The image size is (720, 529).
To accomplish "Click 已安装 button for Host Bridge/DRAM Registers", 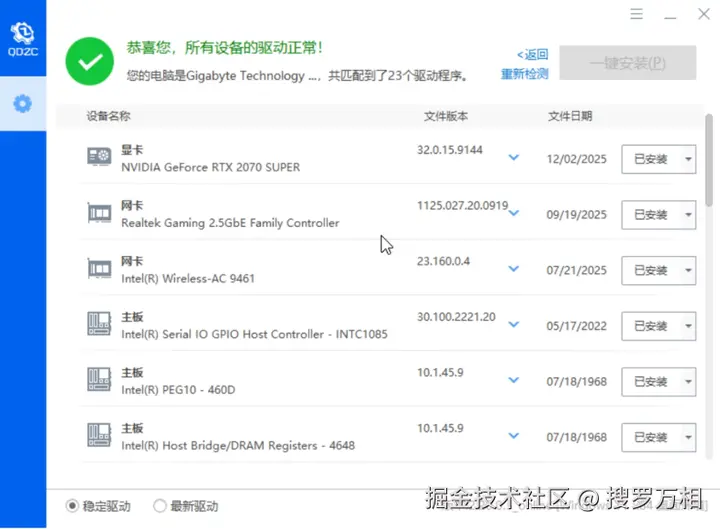I will tap(651, 437).
